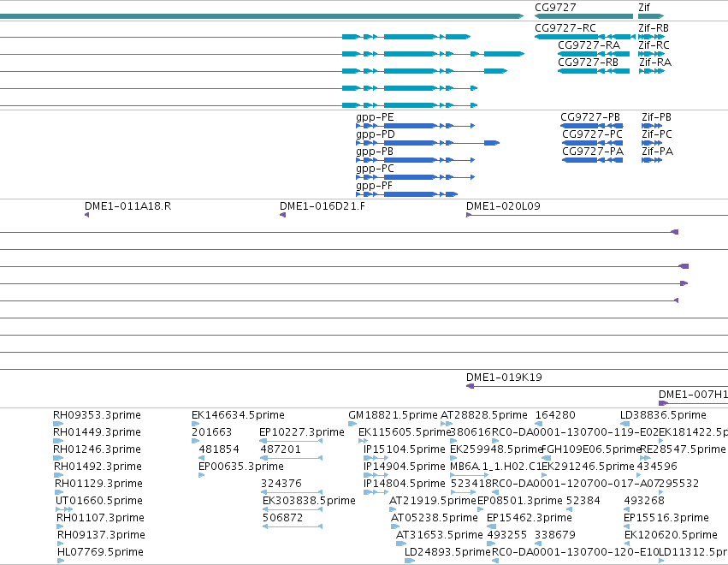Click the EK303838.5prime EST label
The image size is (728, 565).
(x=309, y=501)
